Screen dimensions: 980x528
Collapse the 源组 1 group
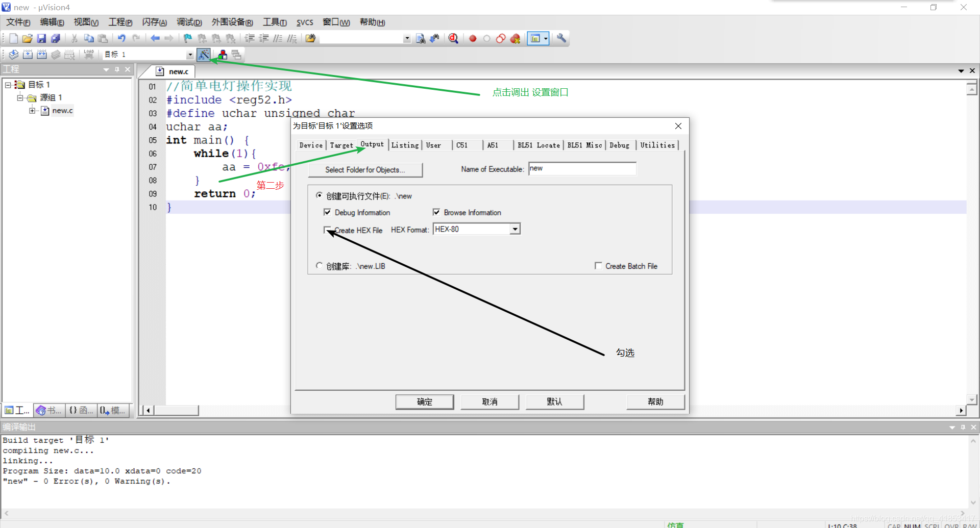tap(20, 97)
